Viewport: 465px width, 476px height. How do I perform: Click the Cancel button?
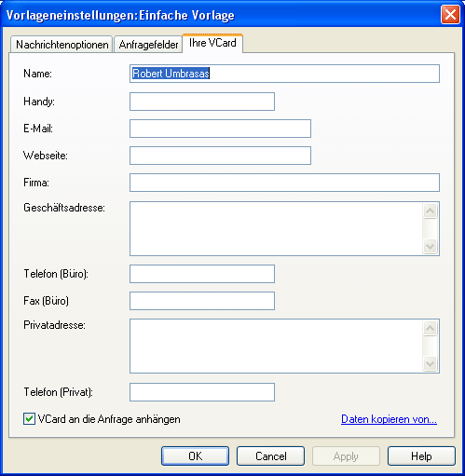click(x=270, y=456)
